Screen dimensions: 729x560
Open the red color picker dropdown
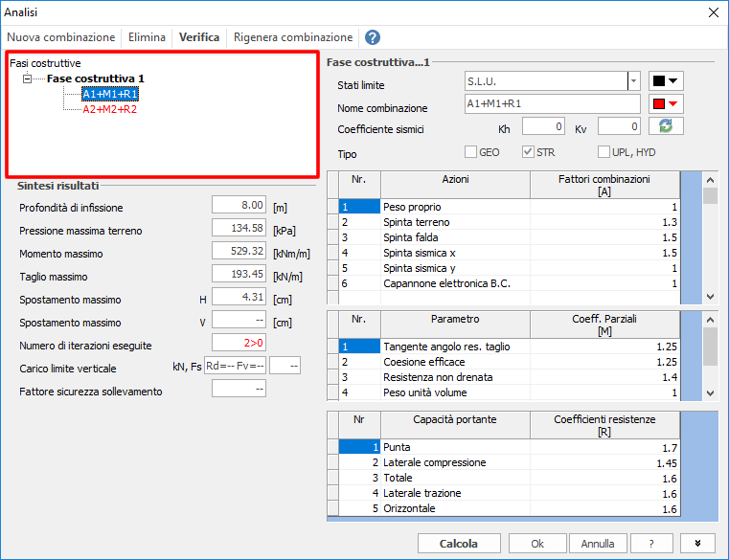pos(666,104)
